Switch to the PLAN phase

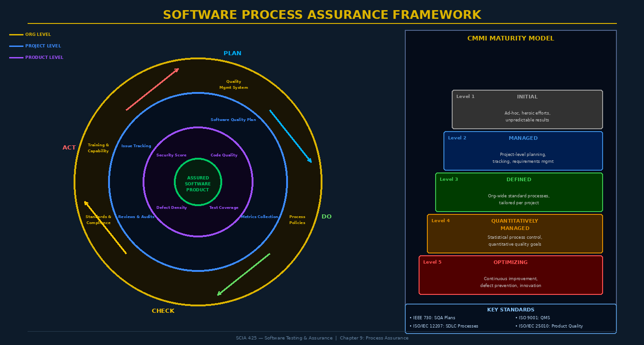(232, 53)
